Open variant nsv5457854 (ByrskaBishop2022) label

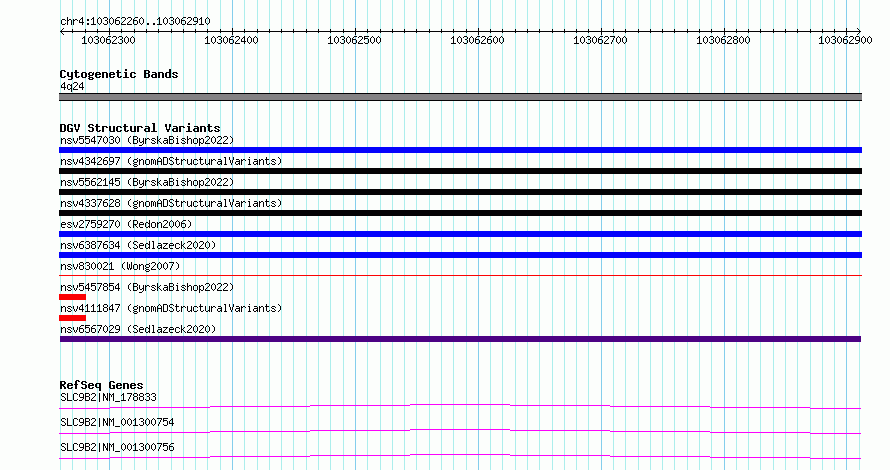(147, 287)
